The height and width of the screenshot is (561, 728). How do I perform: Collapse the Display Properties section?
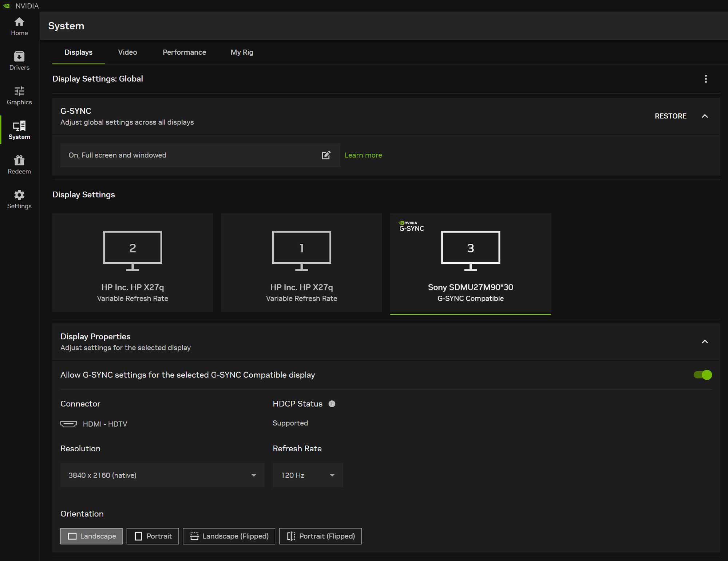tap(705, 342)
